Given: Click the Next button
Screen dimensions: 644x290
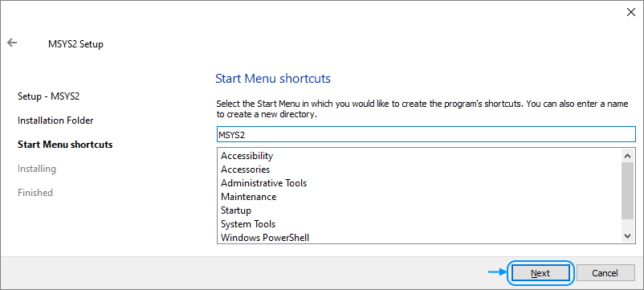Looking at the screenshot, I should click(x=540, y=273).
